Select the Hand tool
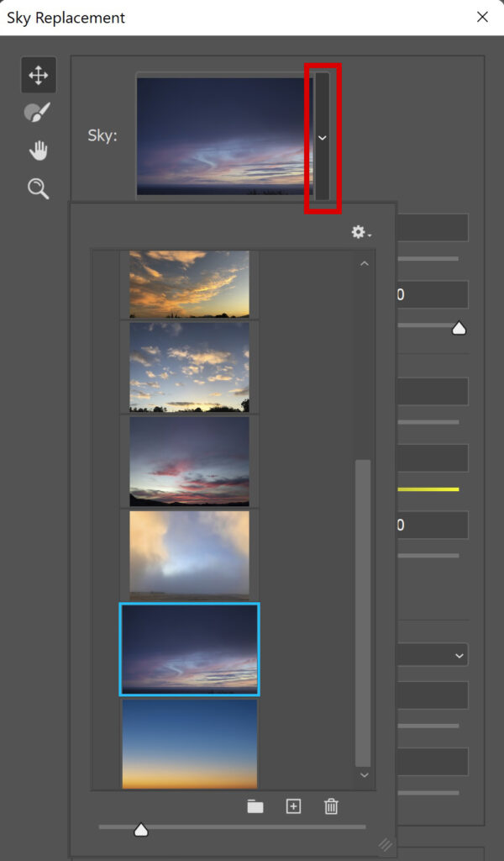This screenshot has height=861, width=504. click(39, 151)
